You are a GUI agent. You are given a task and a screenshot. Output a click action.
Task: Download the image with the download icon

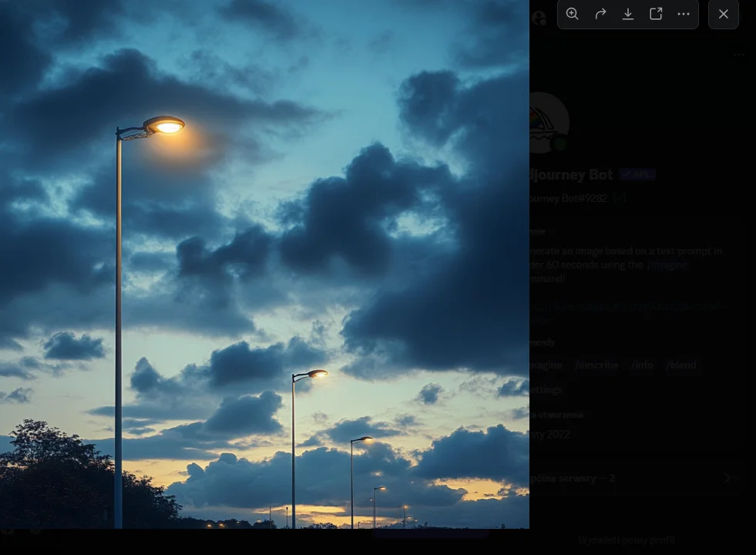(628, 14)
